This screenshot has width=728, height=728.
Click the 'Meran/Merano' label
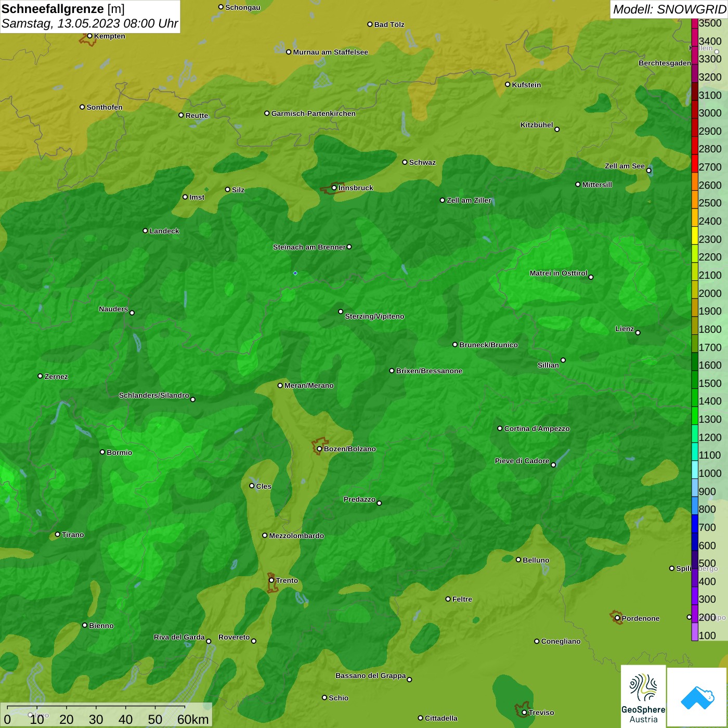pyautogui.click(x=309, y=385)
